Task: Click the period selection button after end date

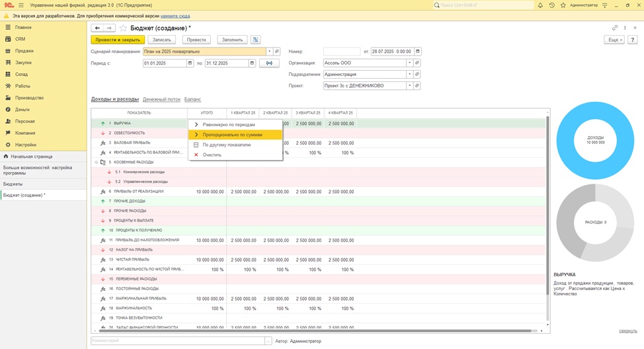Action: tap(269, 63)
